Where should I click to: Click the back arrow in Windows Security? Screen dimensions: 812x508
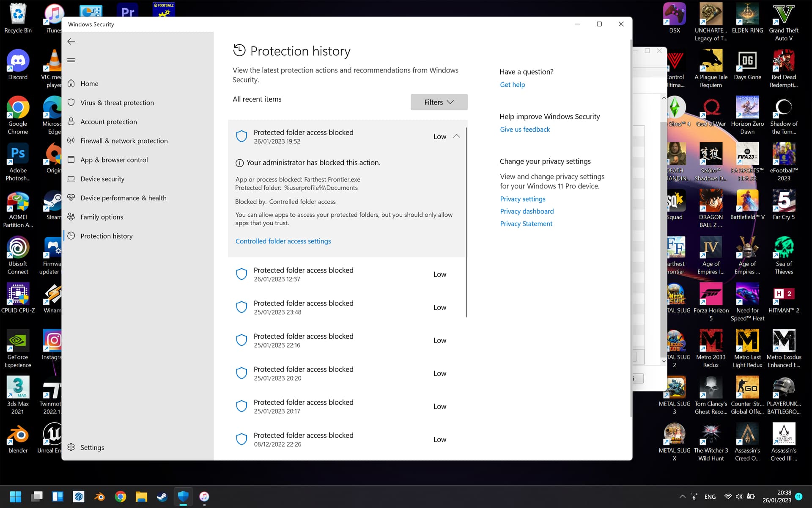[71, 41]
